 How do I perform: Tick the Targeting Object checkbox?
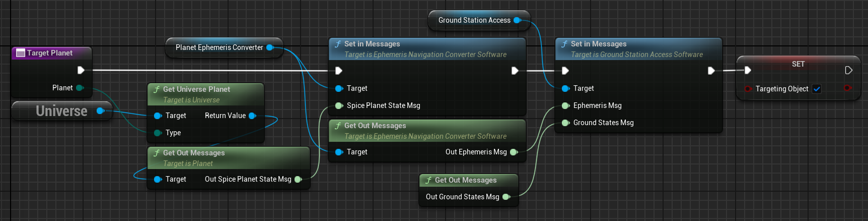coord(817,89)
